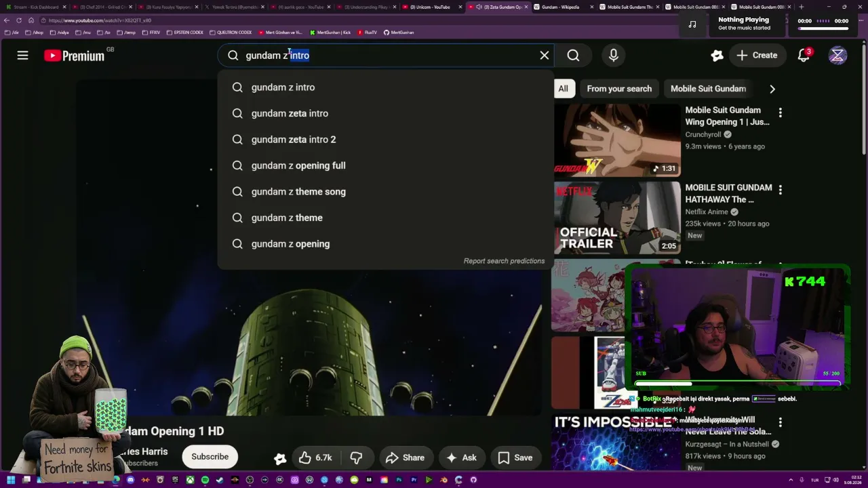The width and height of the screenshot is (868, 488).
Task: Open a new browser tab
Action: click(x=801, y=7)
